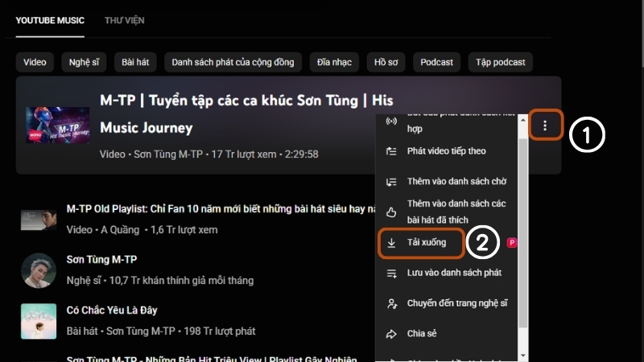Select the Đĩa nhạc filter chip
This screenshot has width=644, height=362.
click(334, 63)
